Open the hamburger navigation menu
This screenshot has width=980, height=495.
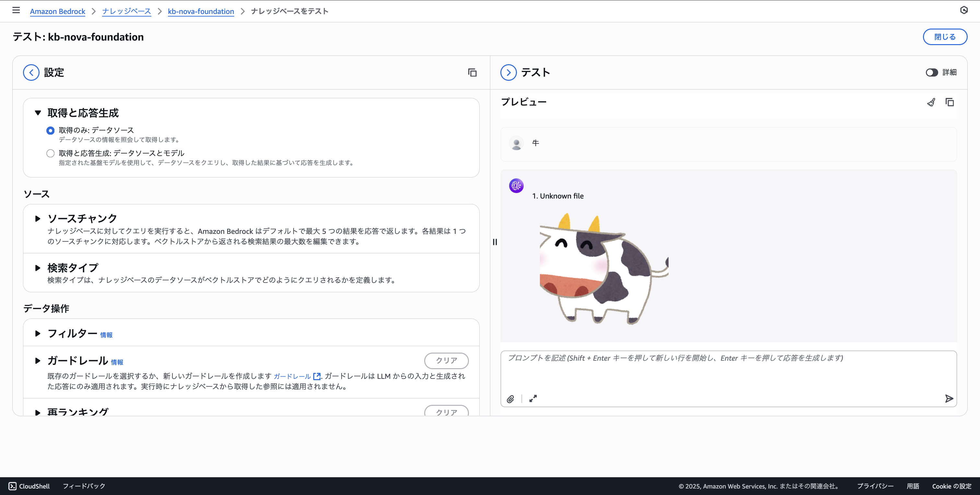click(x=16, y=10)
